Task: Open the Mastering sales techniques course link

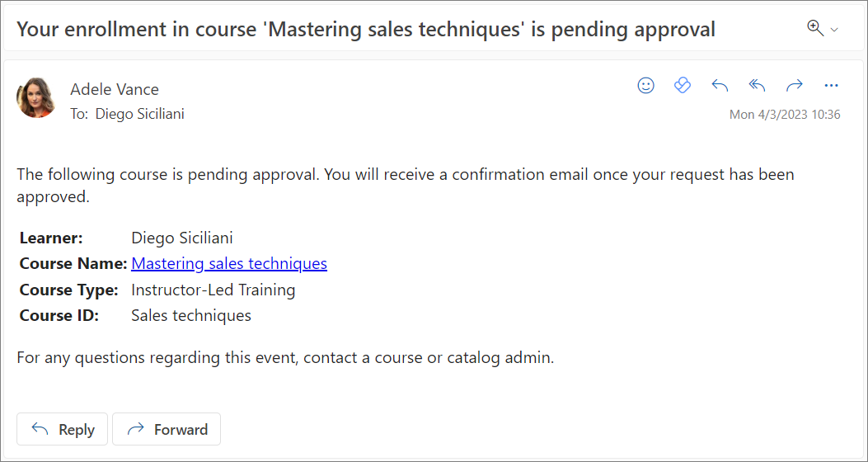Action: (229, 264)
